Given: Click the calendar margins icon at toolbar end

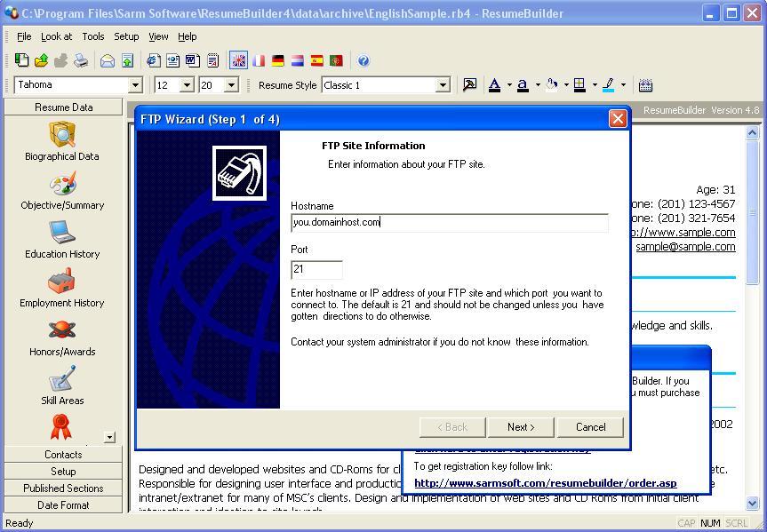Looking at the screenshot, I should point(646,85).
